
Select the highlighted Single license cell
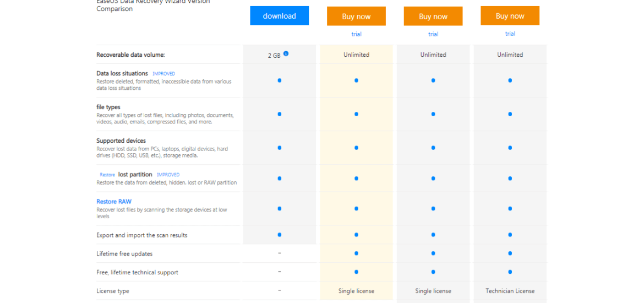click(x=356, y=291)
